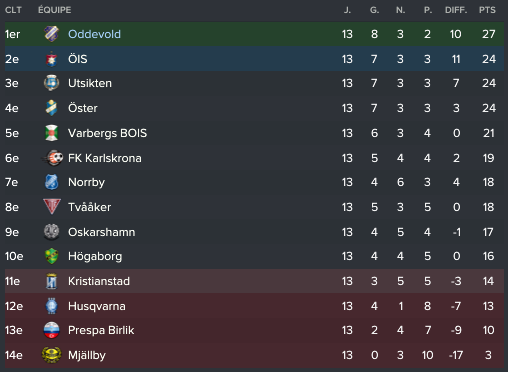Click the Oddevold club crest
508x372 pixels.
(x=52, y=34)
